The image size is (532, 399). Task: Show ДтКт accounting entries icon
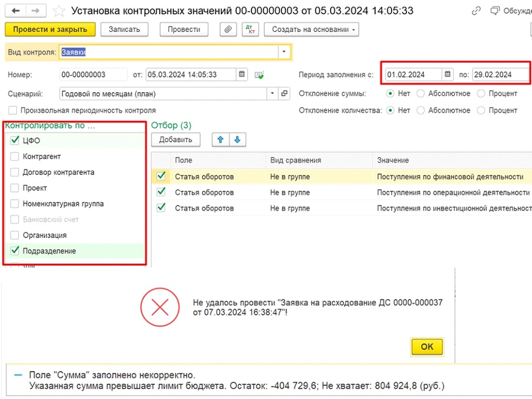250,29
